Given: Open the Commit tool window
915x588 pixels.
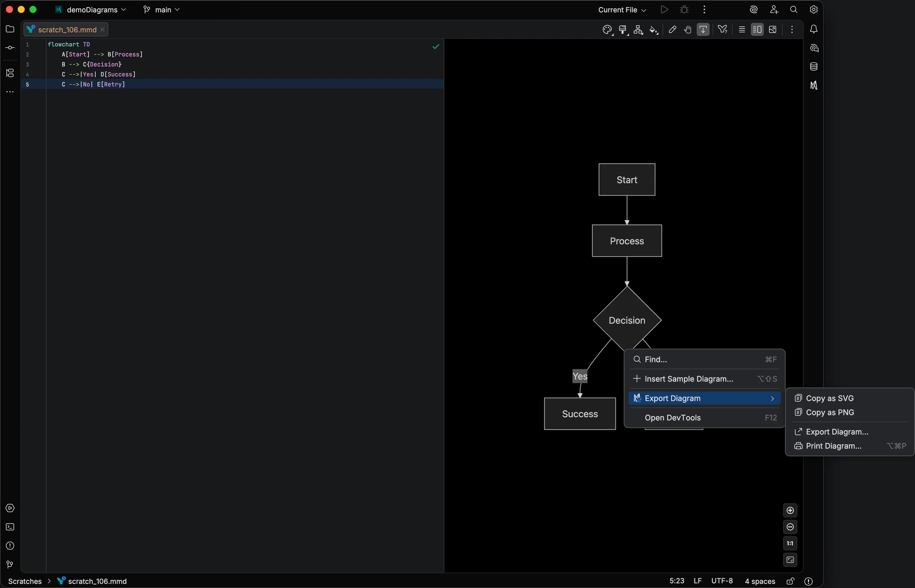Looking at the screenshot, I should point(10,48).
